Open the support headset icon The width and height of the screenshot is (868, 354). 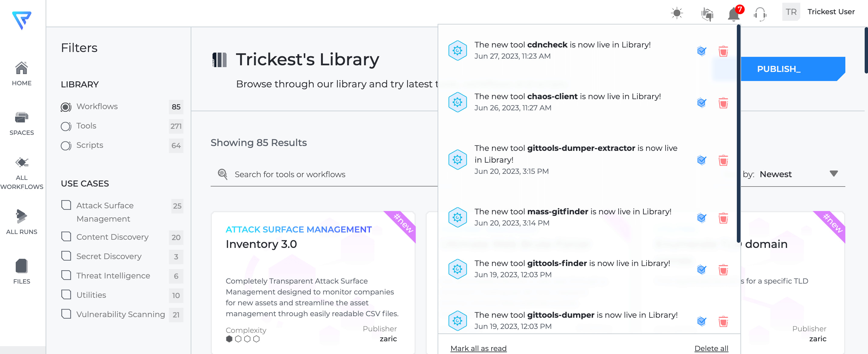(x=760, y=15)
